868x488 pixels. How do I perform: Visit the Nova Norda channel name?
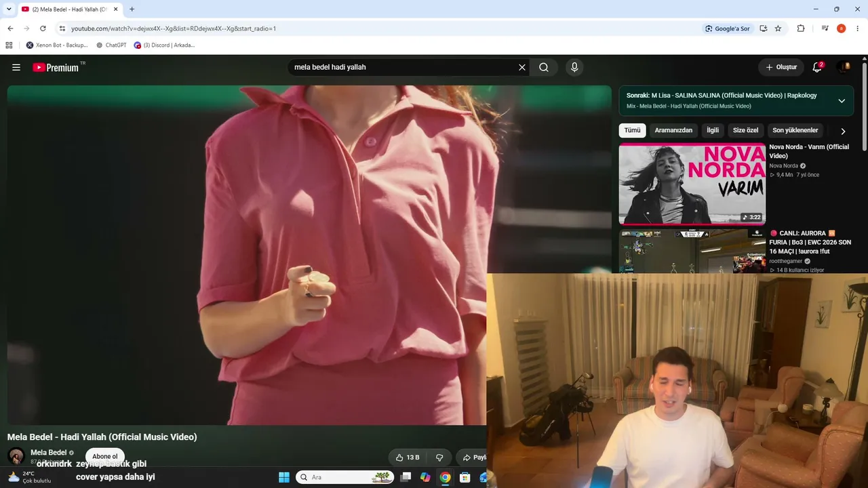click(783, 166)
